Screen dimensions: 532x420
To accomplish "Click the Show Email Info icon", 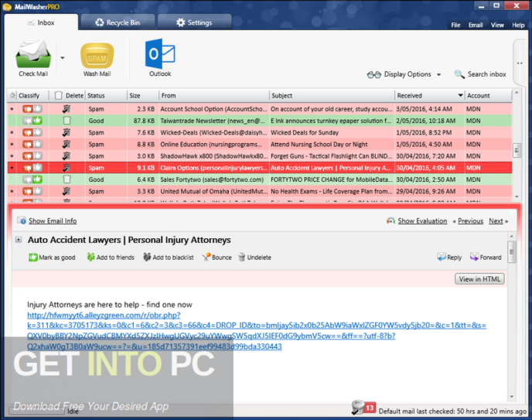I will [x=22, y=220].
